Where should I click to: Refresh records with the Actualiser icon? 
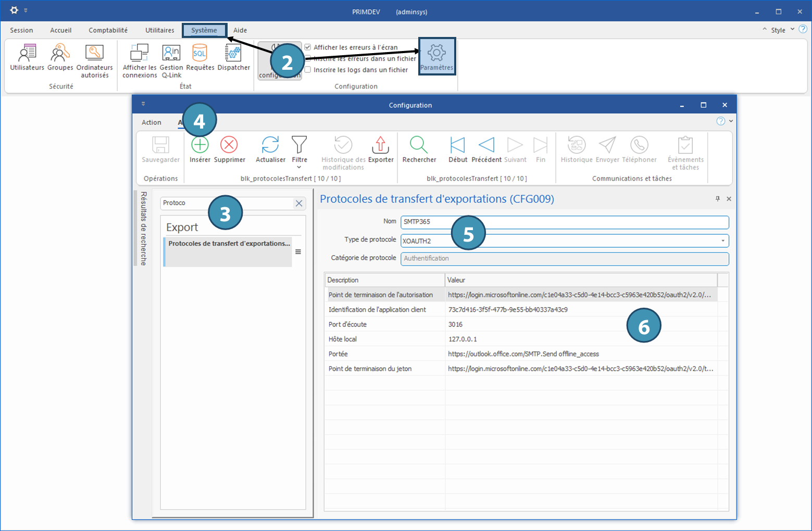point(270,145)
